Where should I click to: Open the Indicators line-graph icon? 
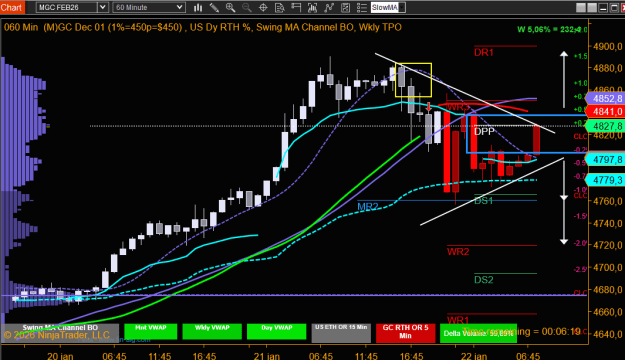329,7
